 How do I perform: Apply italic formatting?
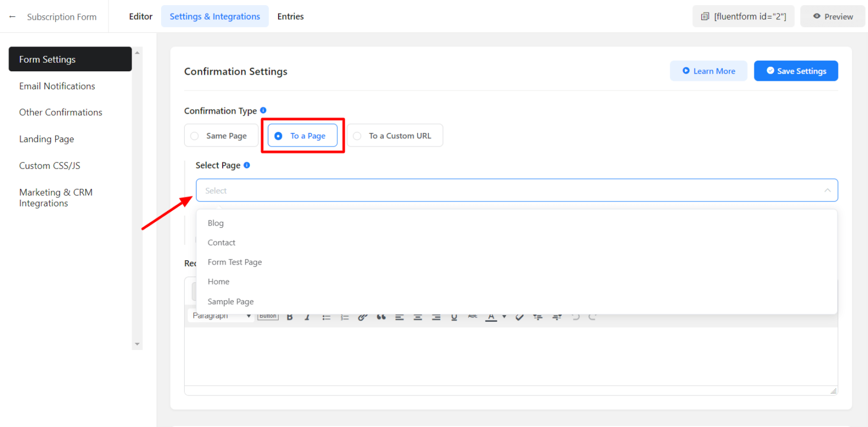click(307, 316)
